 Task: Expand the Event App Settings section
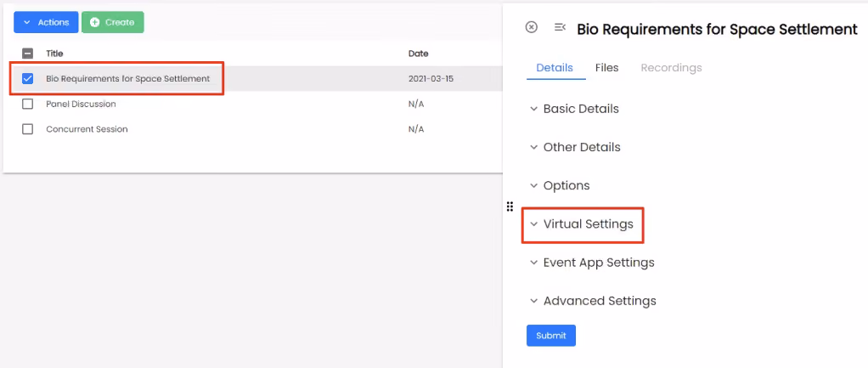pyautogui.click(x=592, y=262)
